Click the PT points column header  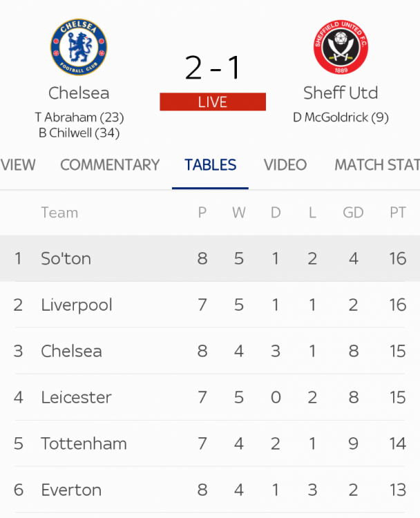(397, 213)
